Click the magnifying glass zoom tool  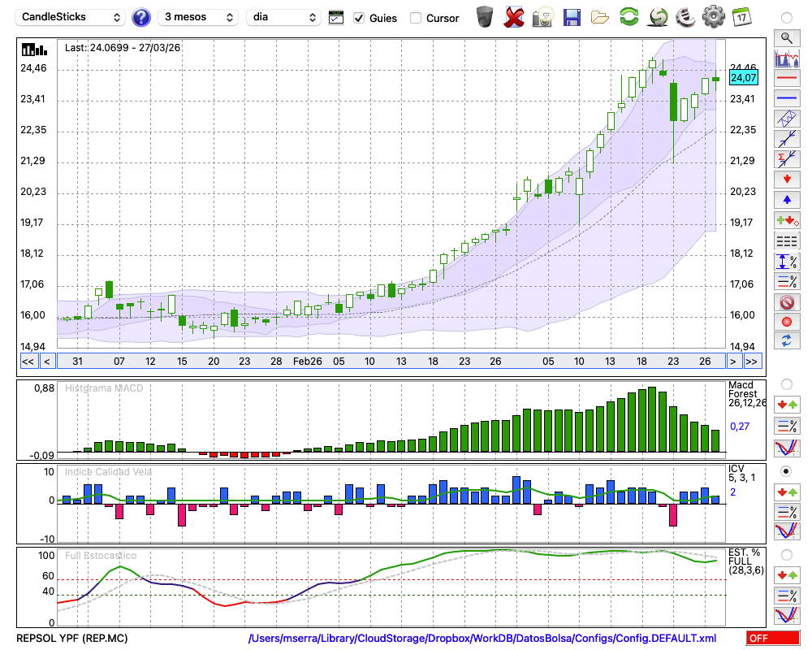point(786,37)
